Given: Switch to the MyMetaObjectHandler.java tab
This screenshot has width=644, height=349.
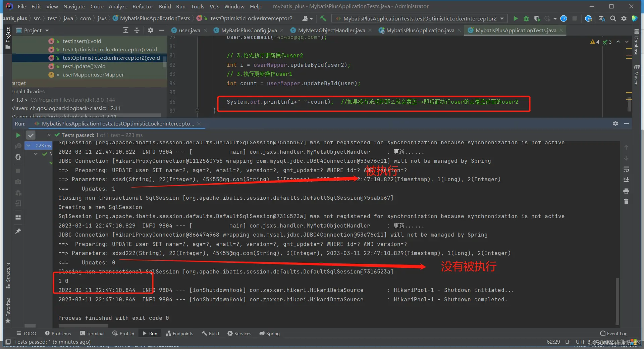Looking at the screenshot, I should click(x=331, y=30).
